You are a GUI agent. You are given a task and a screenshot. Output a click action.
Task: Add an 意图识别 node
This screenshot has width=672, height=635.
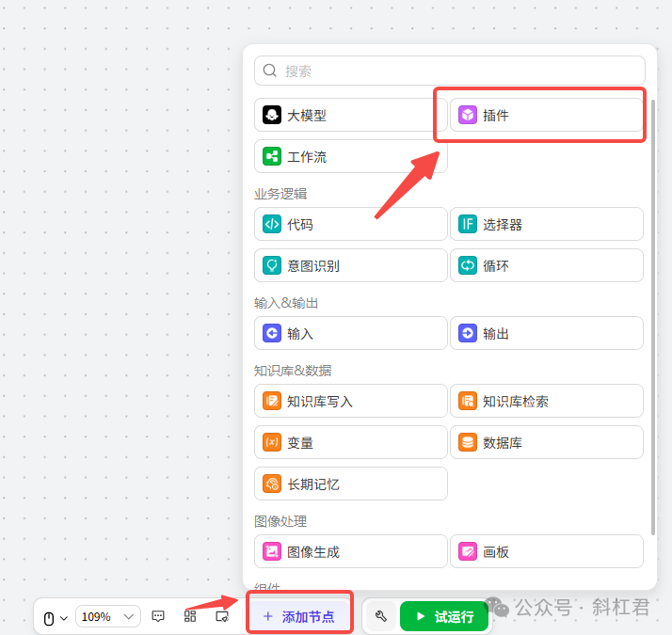pyautogui.click(x=350, y=265)
